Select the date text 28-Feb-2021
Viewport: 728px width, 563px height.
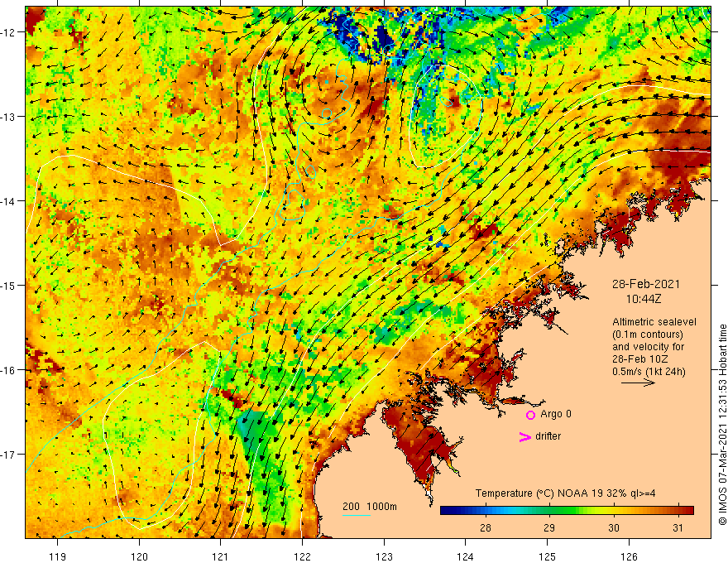coord(646,284)
